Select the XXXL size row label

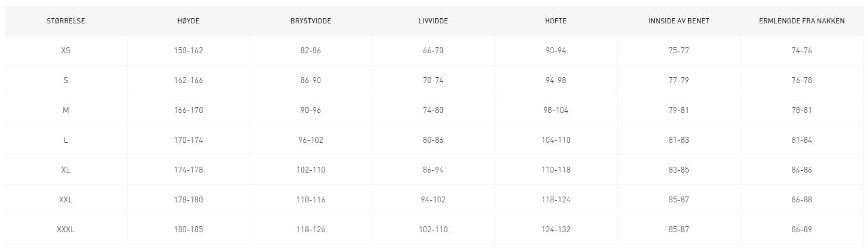(x=66, y=230)
